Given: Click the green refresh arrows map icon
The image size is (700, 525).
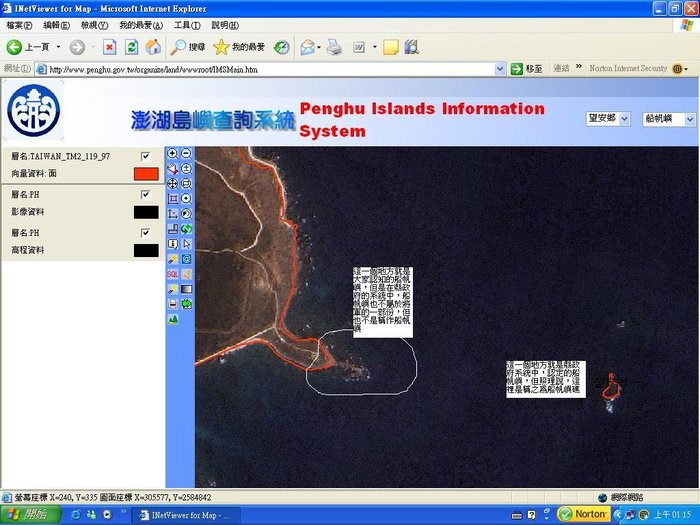Looking at the screenshot, I should click(x=187, y=229).
